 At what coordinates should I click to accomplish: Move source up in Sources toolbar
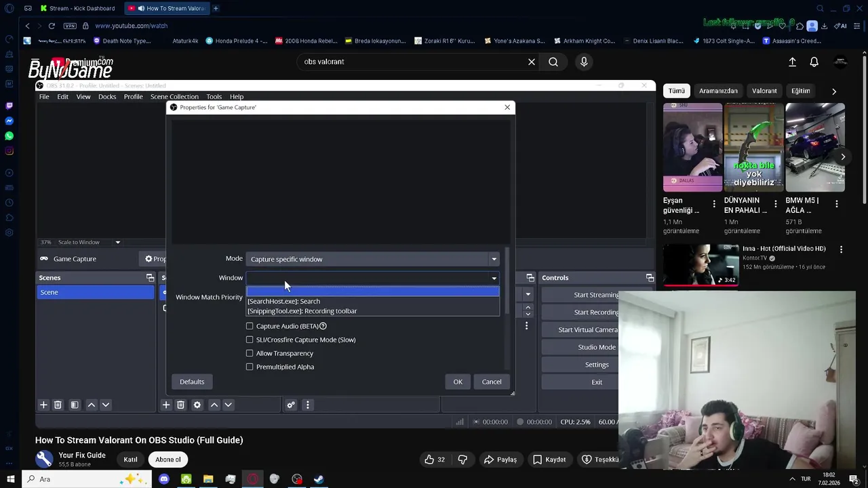pos(214,405)
